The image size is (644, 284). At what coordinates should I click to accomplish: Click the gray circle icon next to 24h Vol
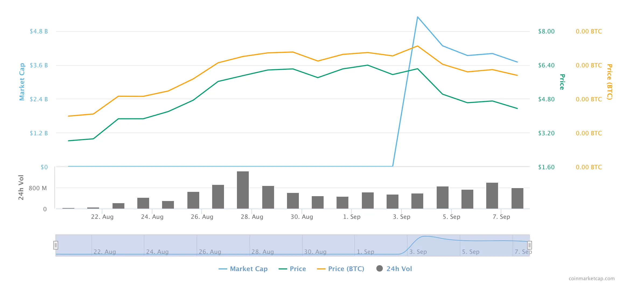tap(379, 269)
